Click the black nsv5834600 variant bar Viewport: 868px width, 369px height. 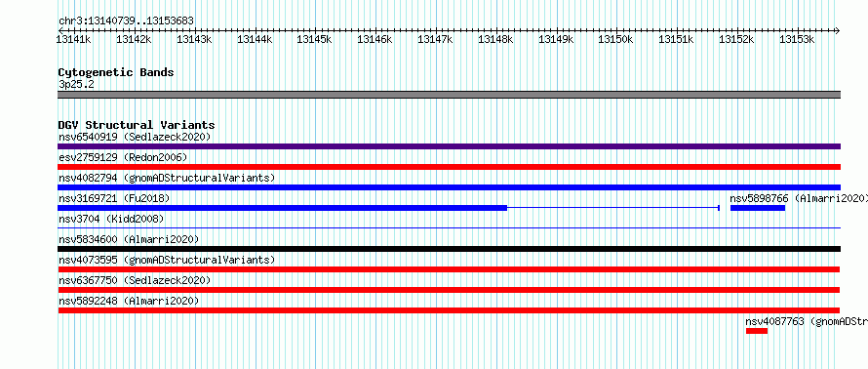(449, 249)
